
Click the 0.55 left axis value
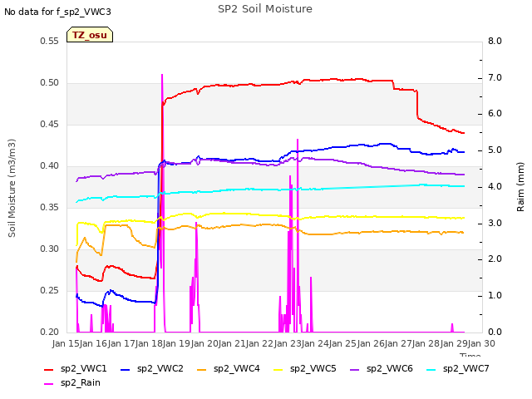50,42
